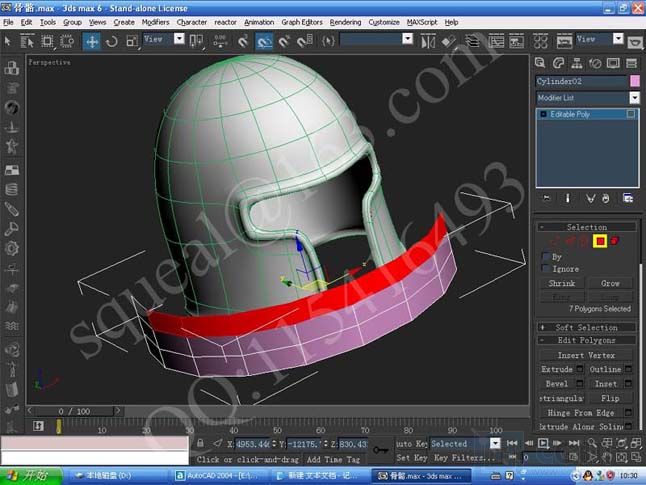Switch to AutoCAD 2004 taskbar window

218,476
